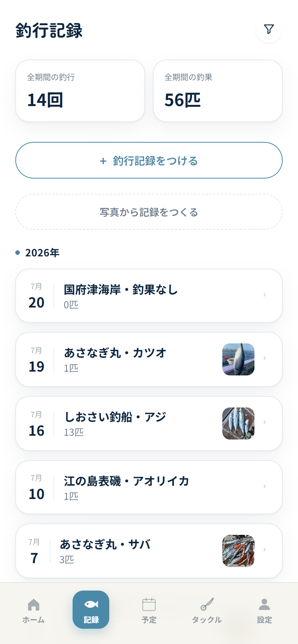
Task: Select the fish-shaped 記録 tab icon
Action: click(91, 604)
